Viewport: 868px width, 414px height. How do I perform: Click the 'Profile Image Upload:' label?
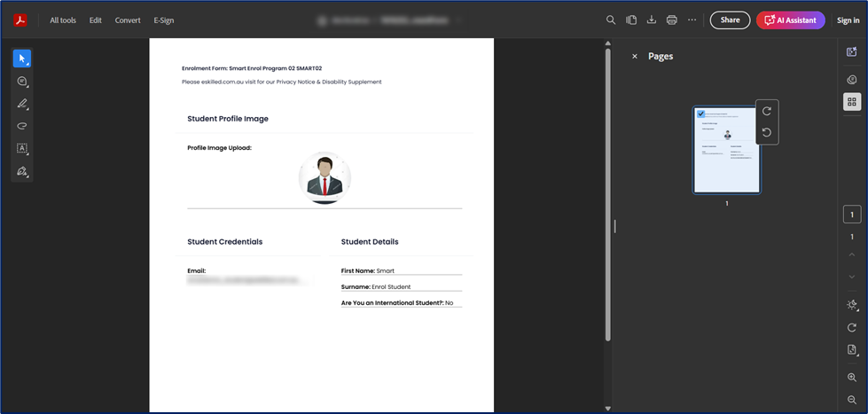pyautogui.click(x=219, y=148)
